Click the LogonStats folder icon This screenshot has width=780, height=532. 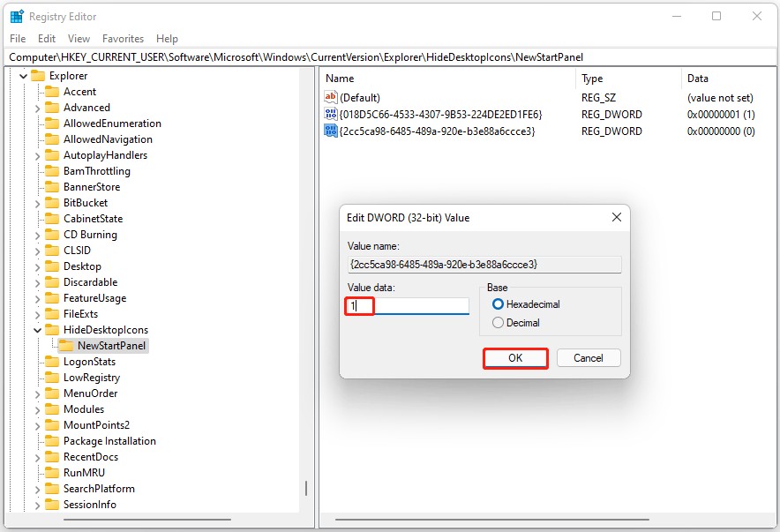coord(52,362)
